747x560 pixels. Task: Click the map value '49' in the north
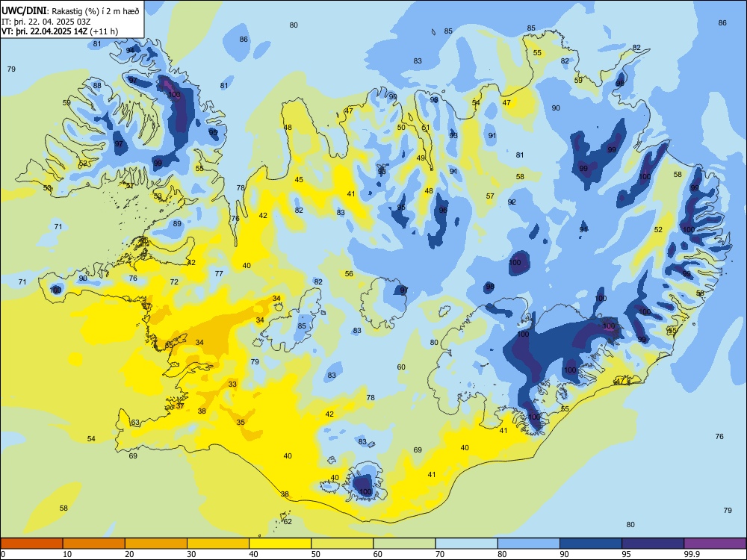point(421,158)
